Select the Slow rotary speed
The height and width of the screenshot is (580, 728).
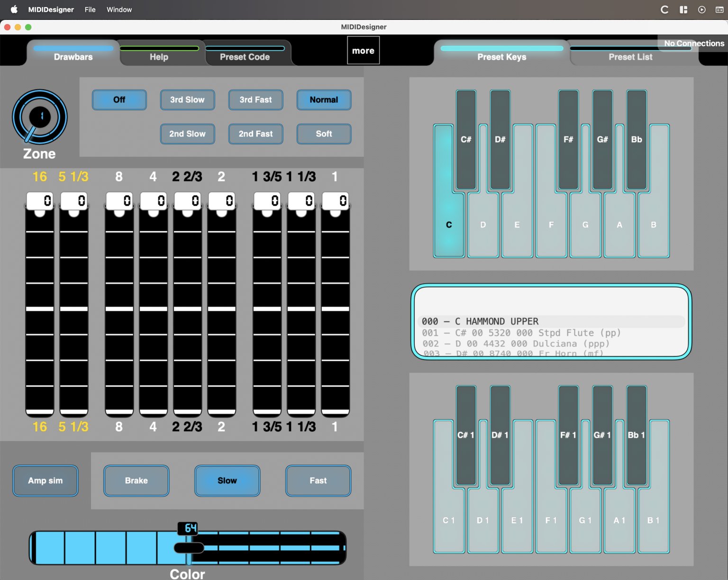pyautogui.click(x=227, y=481)
